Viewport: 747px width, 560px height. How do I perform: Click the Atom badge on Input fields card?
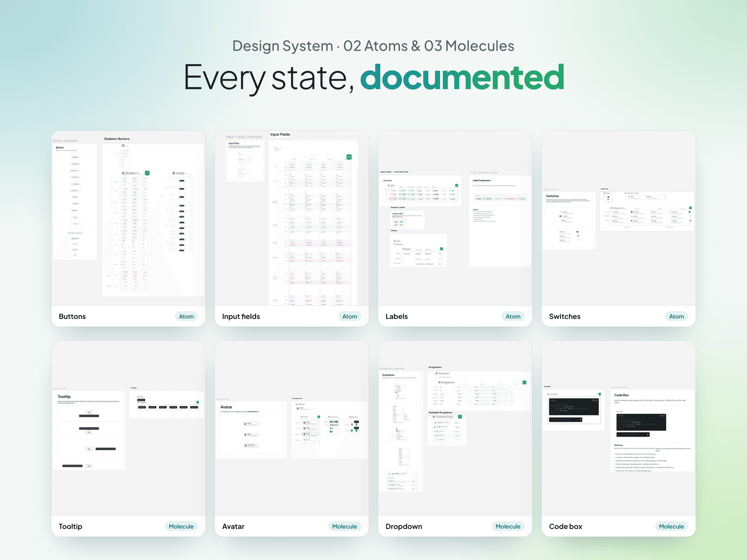coord(350,316)
